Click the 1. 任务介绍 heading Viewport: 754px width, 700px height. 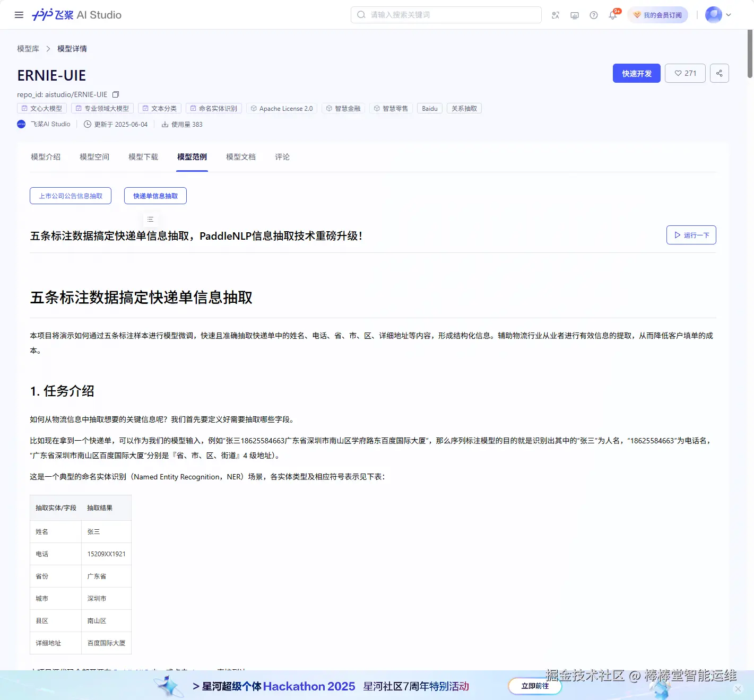(62, 391)
